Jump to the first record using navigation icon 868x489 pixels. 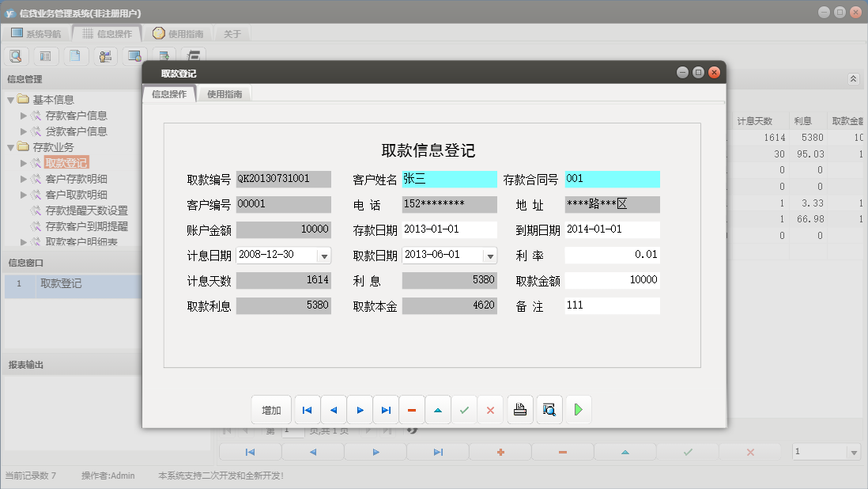(x=307, y=409)
